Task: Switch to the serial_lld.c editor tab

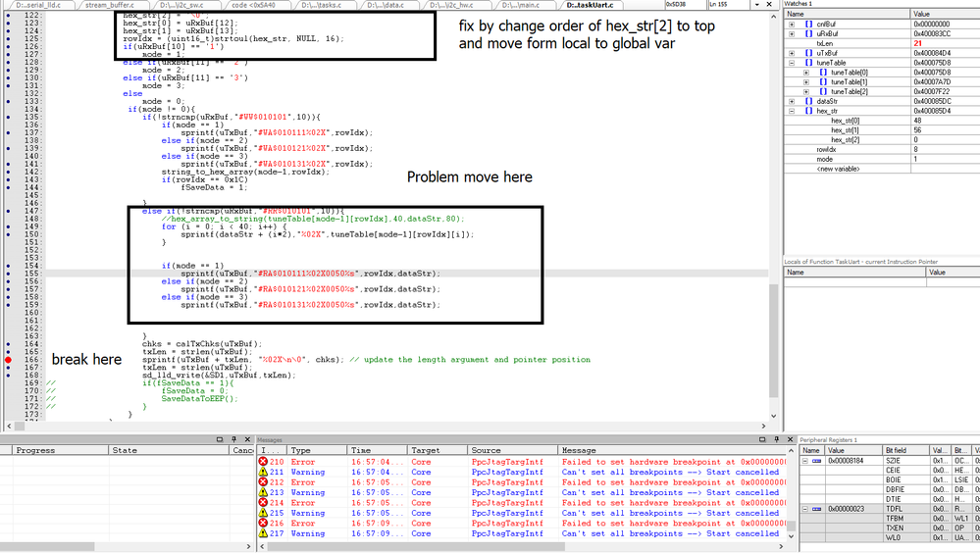Action: pos(39,4)
